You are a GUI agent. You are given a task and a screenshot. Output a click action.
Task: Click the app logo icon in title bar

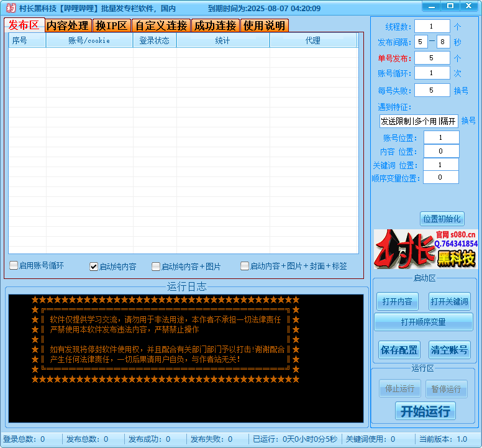coord(11,8)
